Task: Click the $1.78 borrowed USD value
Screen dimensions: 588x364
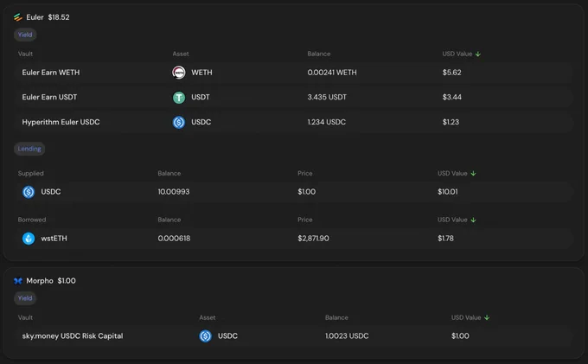Action: [x=445, y=239]
